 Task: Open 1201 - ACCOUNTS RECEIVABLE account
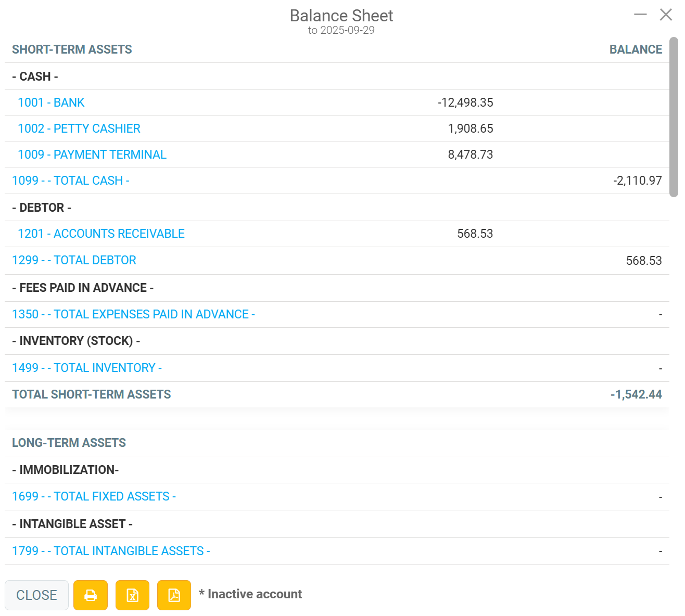pyautogui.click(x=101, y=234)
